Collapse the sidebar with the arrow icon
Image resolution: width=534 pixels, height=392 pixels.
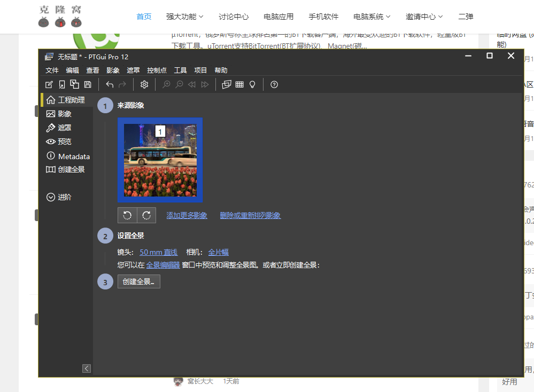click(x=87, y=369)
